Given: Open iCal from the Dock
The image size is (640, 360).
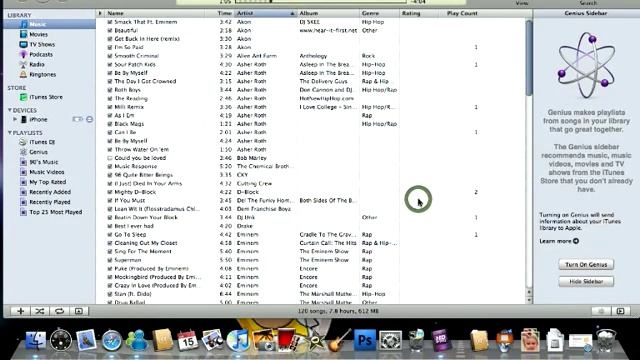Looking at the screenshot, I should pyautogui.click(x=187, y=340).
